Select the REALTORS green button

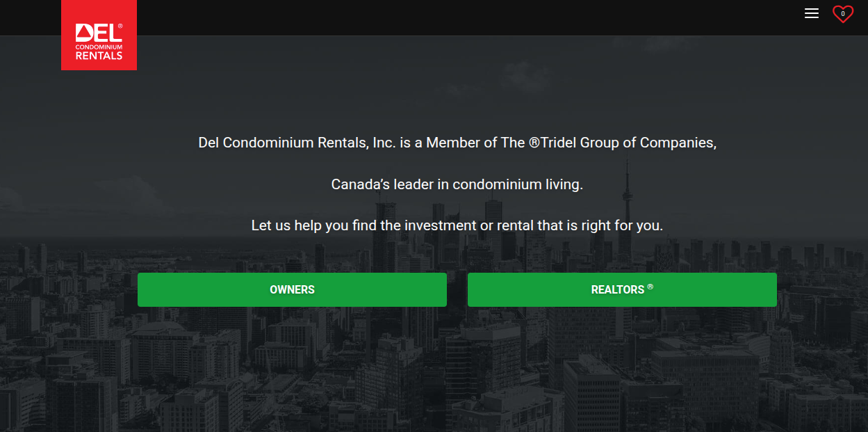coord(622,289)
